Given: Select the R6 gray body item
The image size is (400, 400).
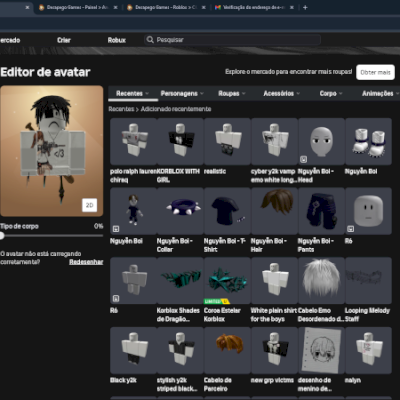Looking at the screenshot, I should coord(133,281).
